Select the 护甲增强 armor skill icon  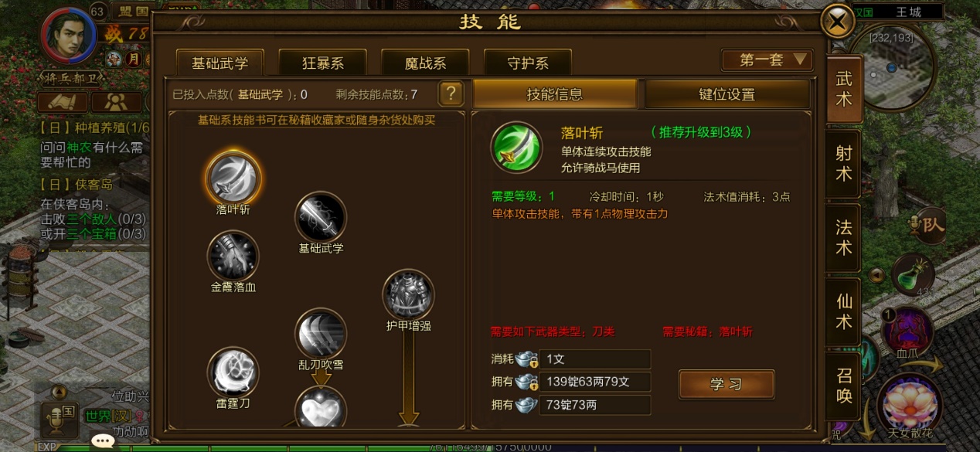point(408,294)
